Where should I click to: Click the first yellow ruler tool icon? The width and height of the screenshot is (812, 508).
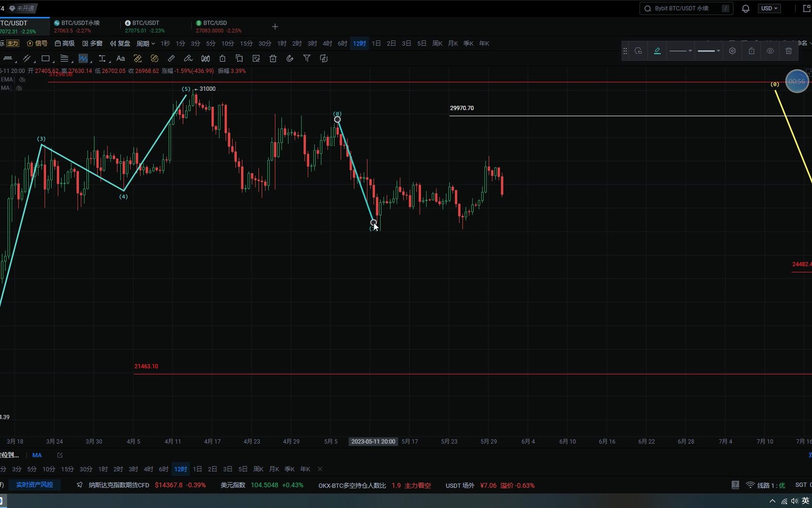[x=138, y=58]
